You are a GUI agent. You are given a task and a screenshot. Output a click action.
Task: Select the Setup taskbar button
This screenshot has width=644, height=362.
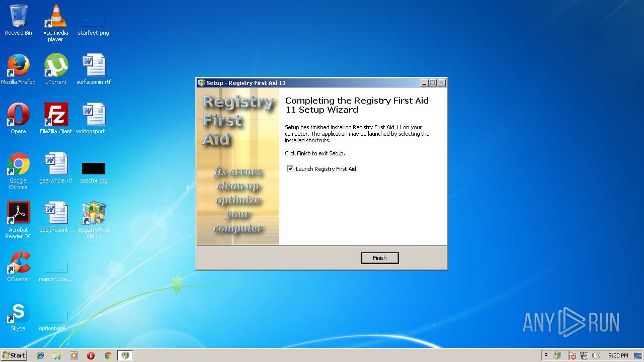pyautogui.click(x=125, y=355)
